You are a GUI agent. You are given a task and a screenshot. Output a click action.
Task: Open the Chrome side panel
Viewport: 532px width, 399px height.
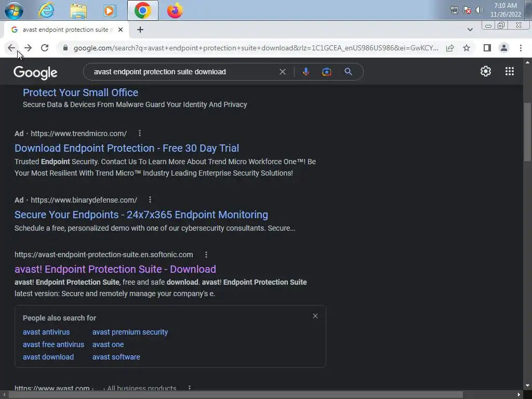pyautogui.click(x=487, y=48)
